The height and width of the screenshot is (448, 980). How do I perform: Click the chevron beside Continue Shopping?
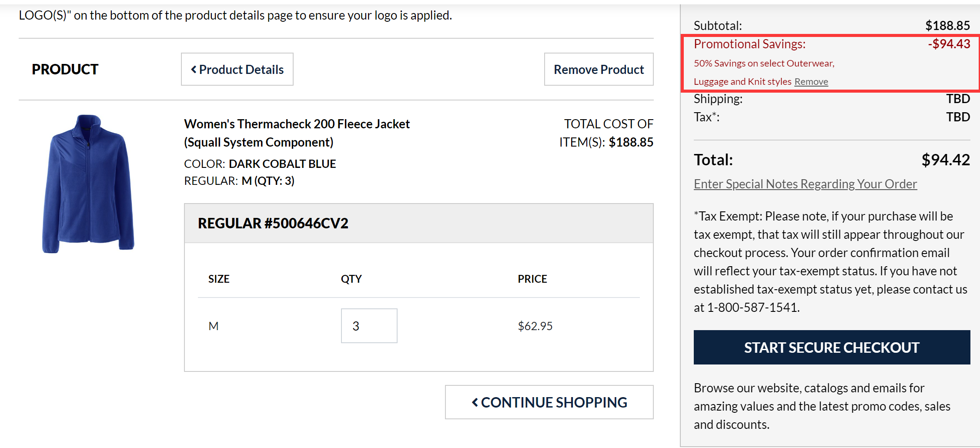tap(475, 402)
